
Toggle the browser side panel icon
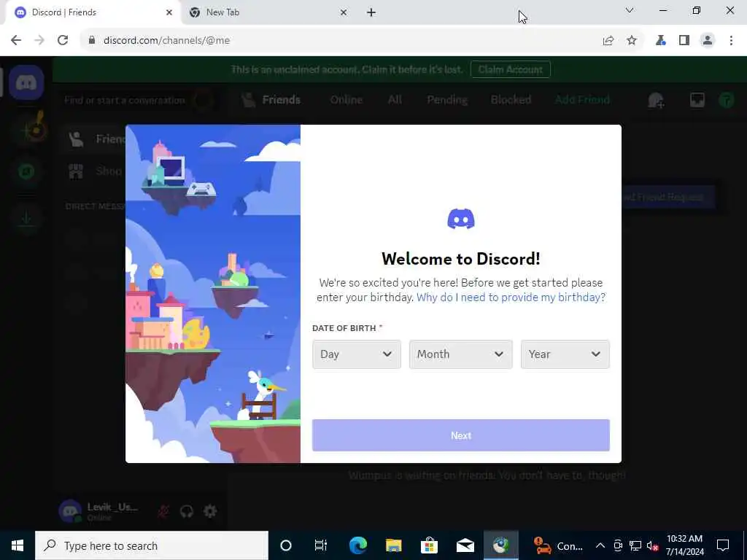[x=684, y=41]
